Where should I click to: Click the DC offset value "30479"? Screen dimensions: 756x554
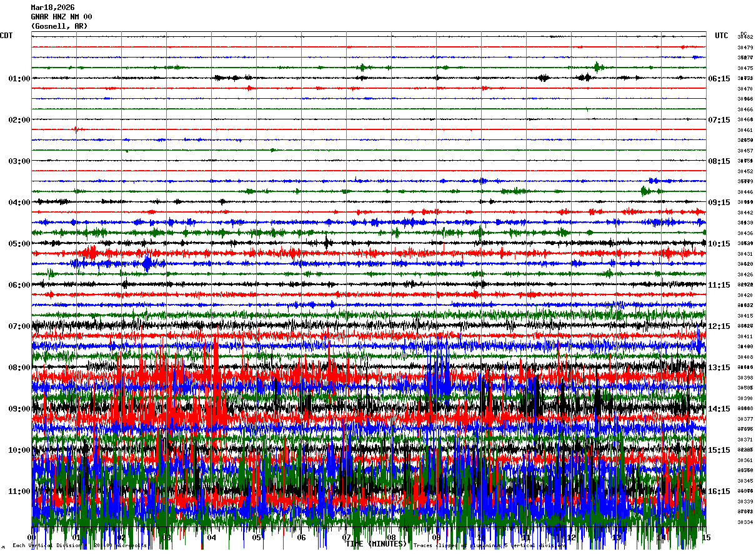[745, 48]
